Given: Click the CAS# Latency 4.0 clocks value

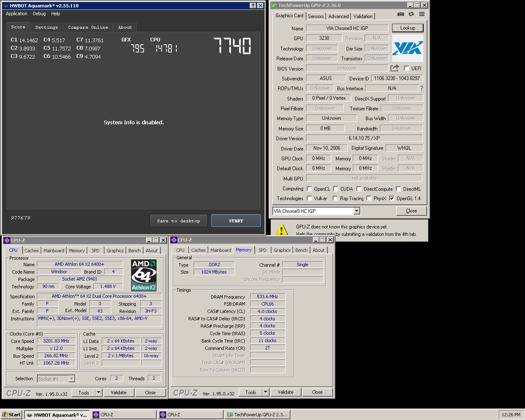Looking at the screenshot, I should tap(267, 311).
